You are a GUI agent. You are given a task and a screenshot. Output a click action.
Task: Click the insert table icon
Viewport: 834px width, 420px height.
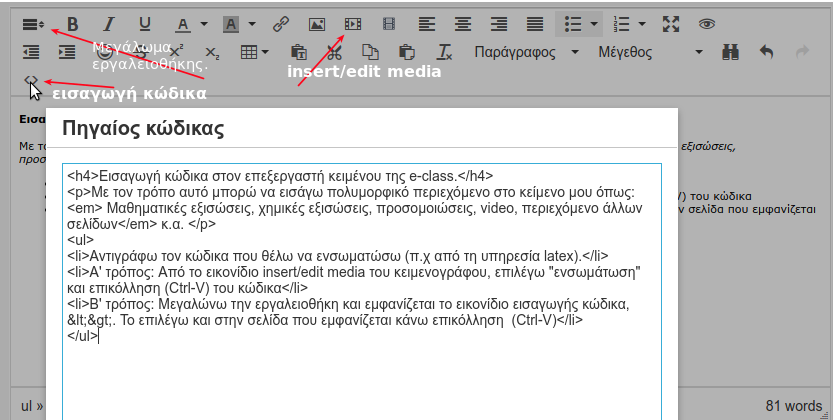click(x=249, y=52)
